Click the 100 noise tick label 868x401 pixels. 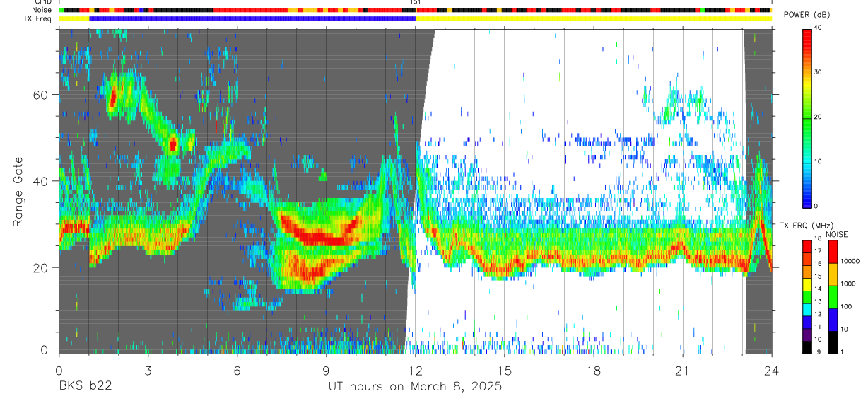[x=847, y=306]
